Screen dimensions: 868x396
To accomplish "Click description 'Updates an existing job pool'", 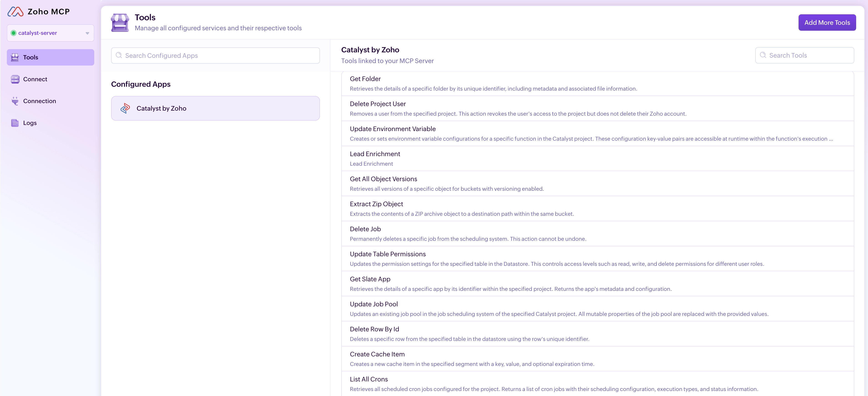I will point(559,314).
